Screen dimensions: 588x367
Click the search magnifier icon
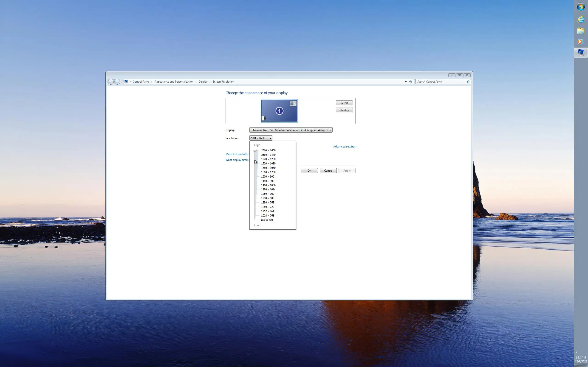[x=468, y=82]
